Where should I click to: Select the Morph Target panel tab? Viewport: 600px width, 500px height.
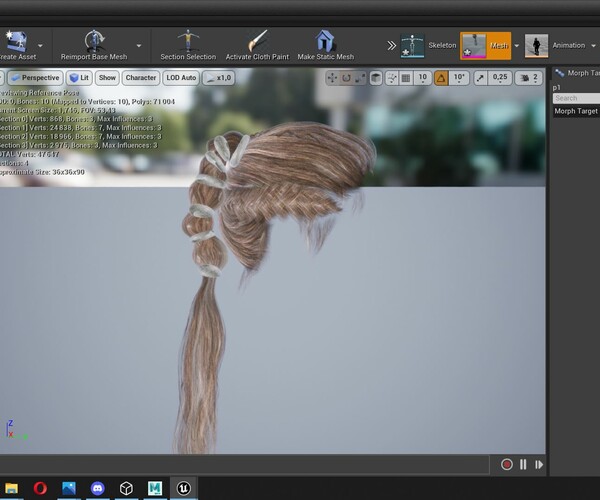pos(577,73)
